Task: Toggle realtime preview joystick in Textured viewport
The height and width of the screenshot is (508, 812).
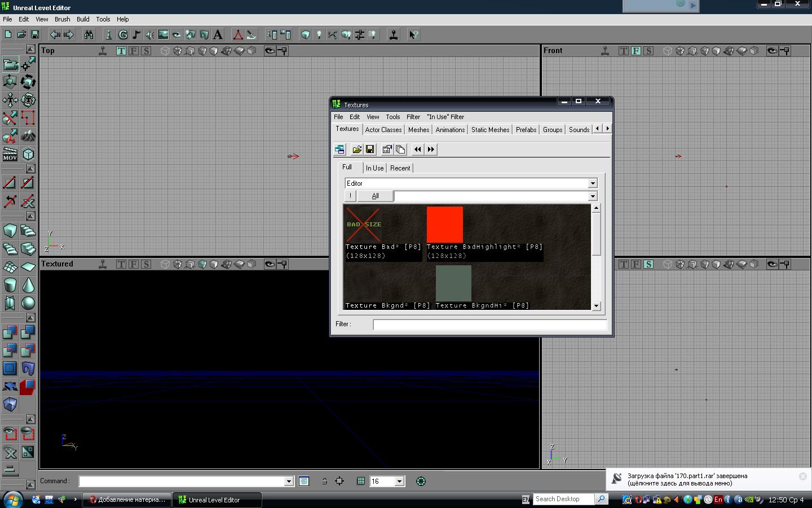Action: [103, 264]
